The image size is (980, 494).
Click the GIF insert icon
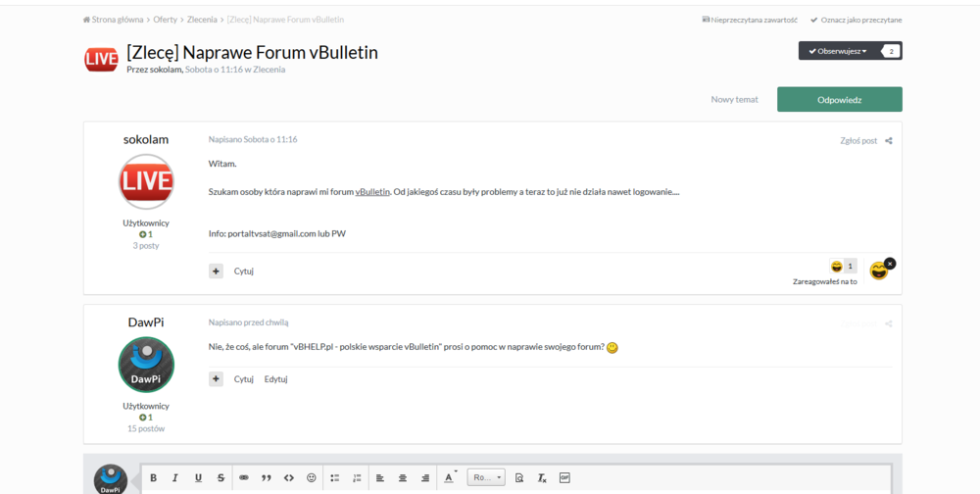pyautogui.click(x=564, y=478)
